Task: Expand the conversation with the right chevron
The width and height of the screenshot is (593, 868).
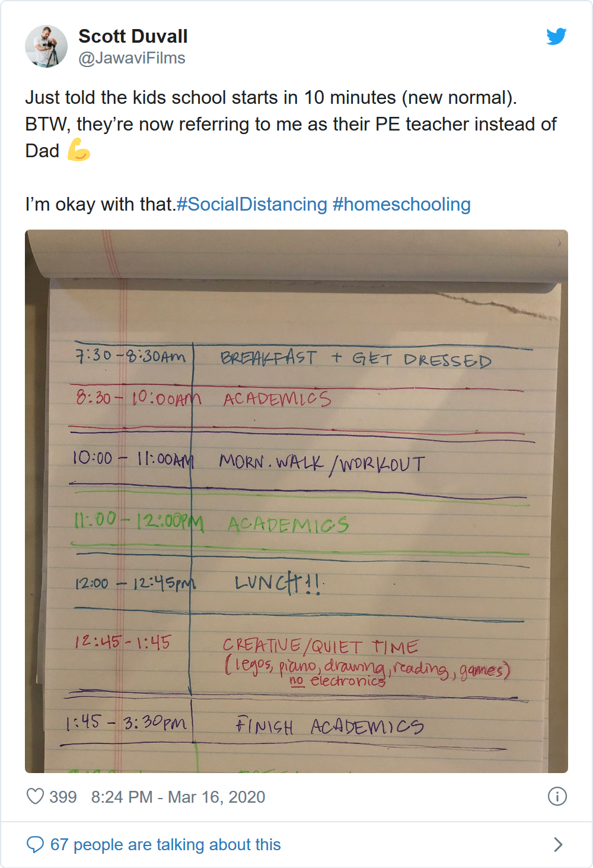Action: 558,844
